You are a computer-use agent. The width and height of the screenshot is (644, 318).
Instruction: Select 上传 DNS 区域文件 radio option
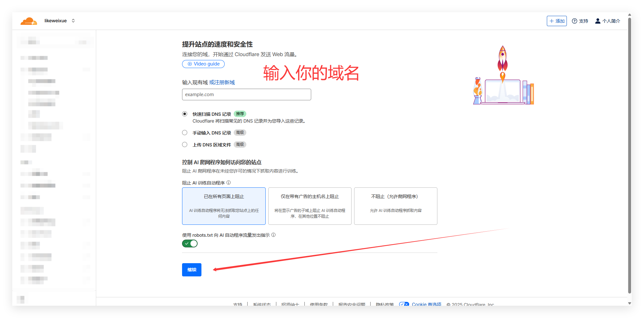(x=185, y=144)
